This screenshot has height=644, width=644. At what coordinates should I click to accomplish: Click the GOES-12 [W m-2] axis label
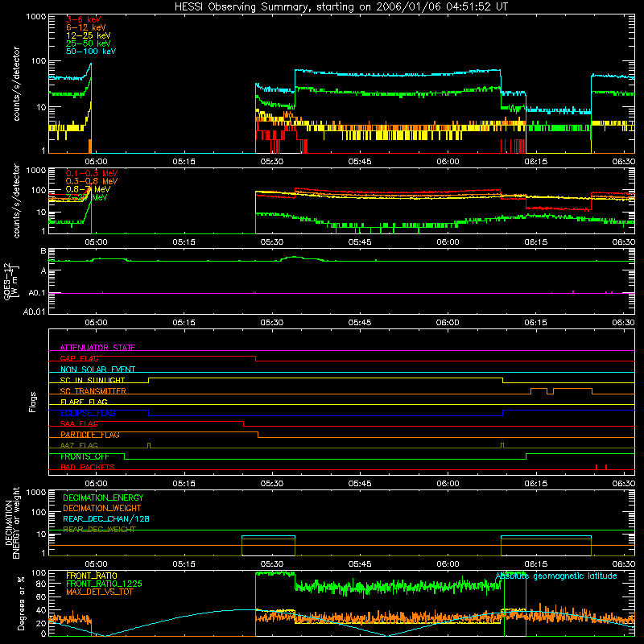click(10, 281)
